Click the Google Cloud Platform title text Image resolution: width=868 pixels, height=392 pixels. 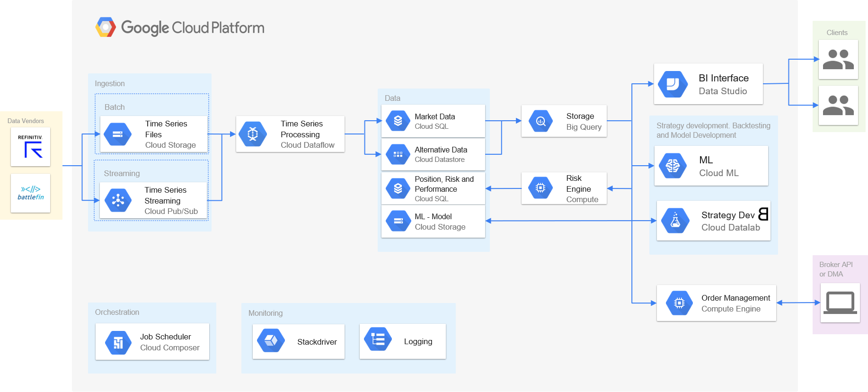click(193, 27)
